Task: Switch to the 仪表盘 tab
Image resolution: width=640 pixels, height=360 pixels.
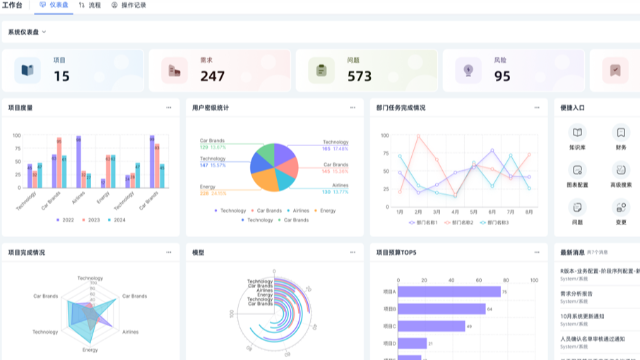Action: coord(53,5)
